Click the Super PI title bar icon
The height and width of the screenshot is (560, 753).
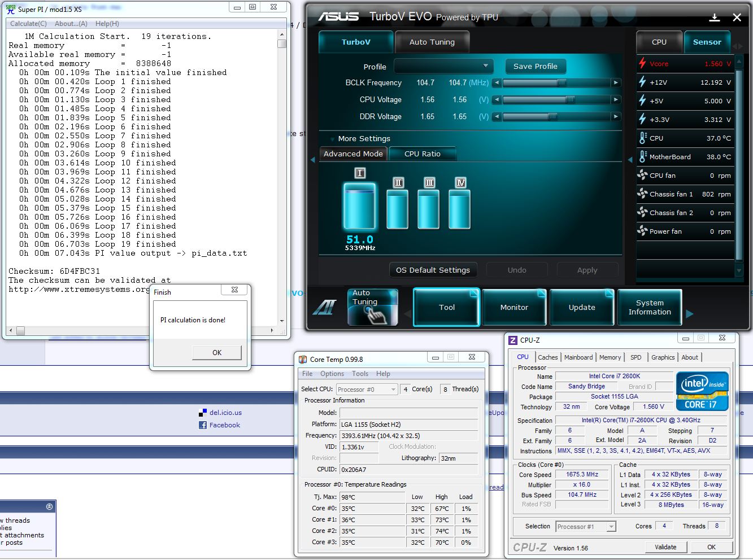coord(11,8)
